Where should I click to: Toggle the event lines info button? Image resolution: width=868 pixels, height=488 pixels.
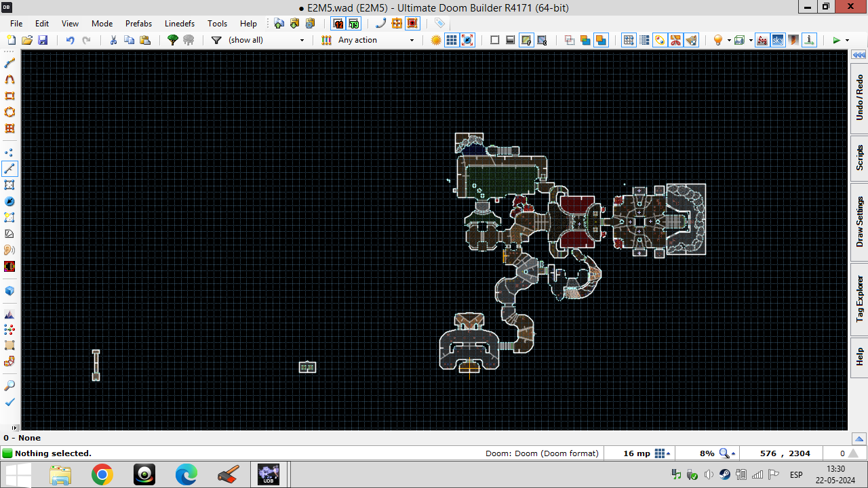coord(809,41)
